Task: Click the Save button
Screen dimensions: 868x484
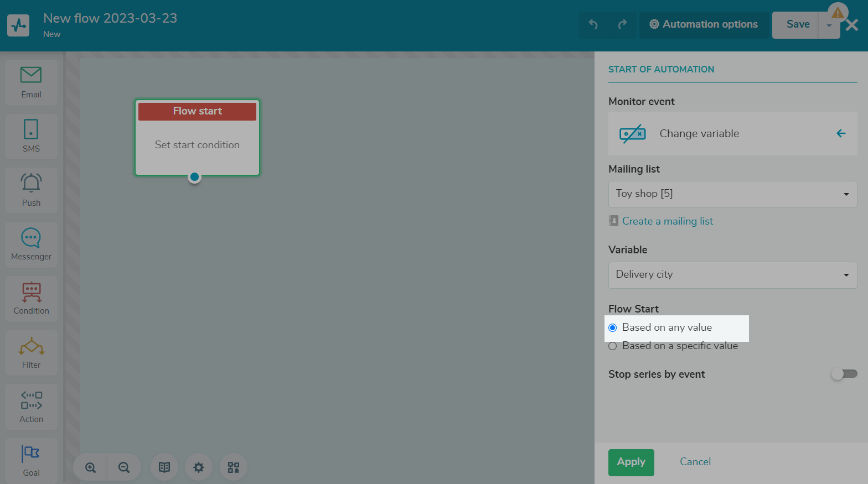Action: tap(796, 24)
